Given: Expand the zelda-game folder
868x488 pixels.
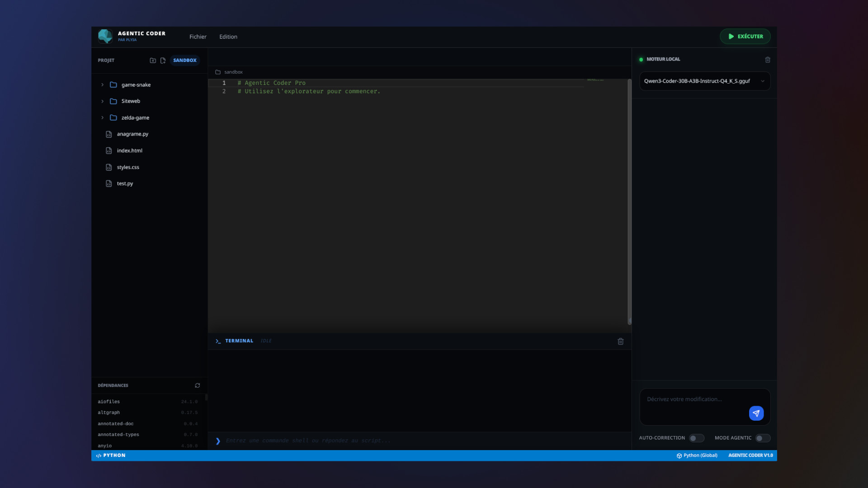Looking at the screenshot, I should click(102, 117).
